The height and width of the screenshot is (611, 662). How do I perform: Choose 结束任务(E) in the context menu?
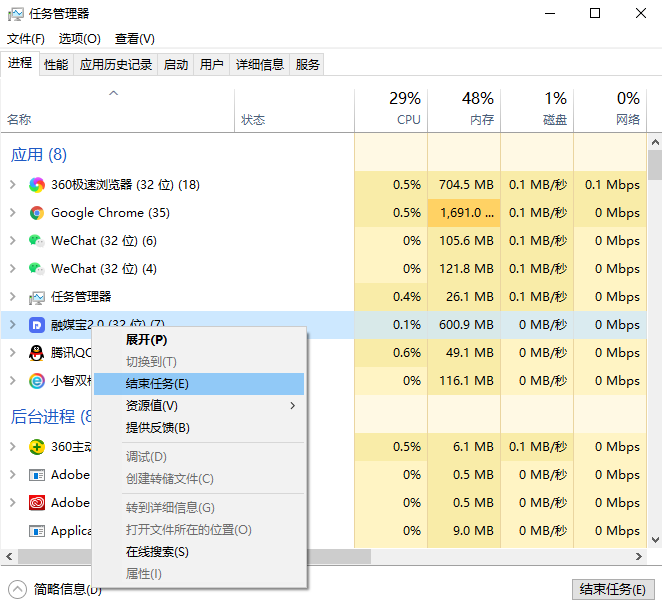(x=157, y=384)
